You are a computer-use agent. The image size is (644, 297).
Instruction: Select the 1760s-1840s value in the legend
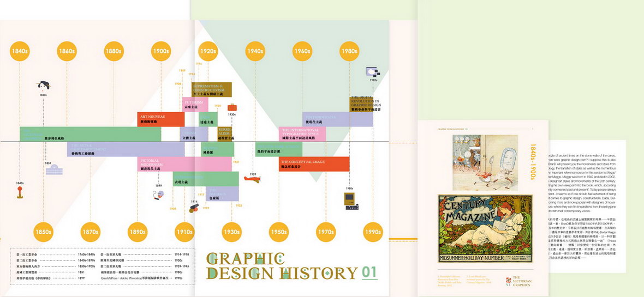click(x=86, y=254)
